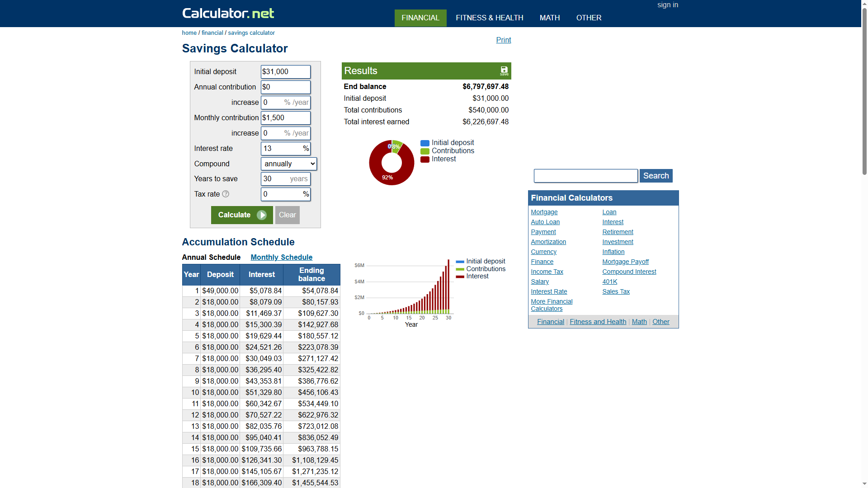Open the Mortgage Payoff calculator link
The width and height of the screenshot is (868, 488).
click(625, 262)
